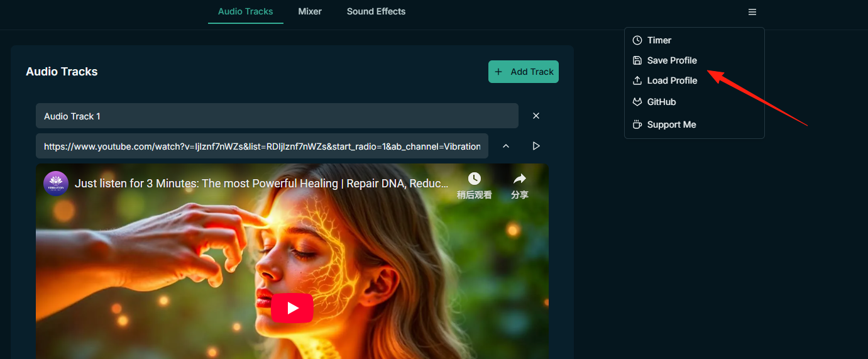
Task: Play Audio Track 1 with triangle icon
Action: click(x=536, y=146)
